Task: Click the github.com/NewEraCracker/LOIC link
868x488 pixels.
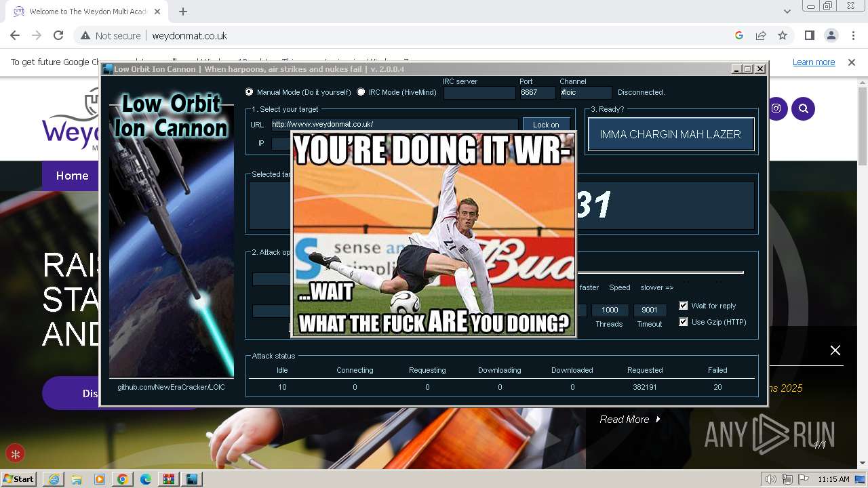Action: (x=171, y=387)
